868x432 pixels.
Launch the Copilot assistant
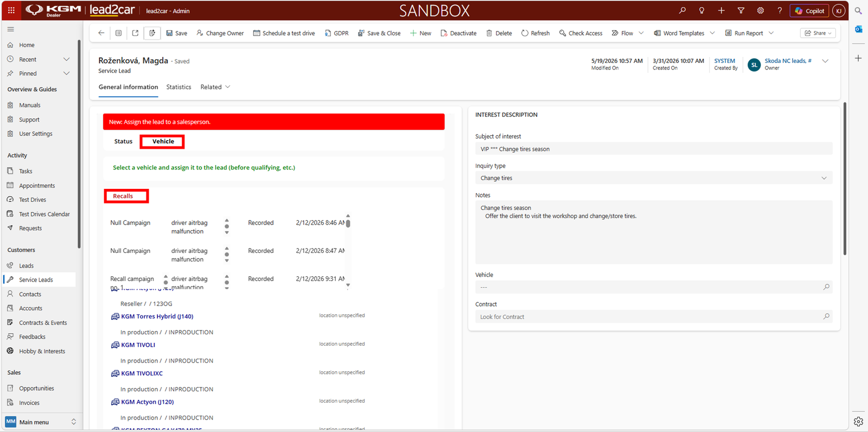[x=809, y=11]
